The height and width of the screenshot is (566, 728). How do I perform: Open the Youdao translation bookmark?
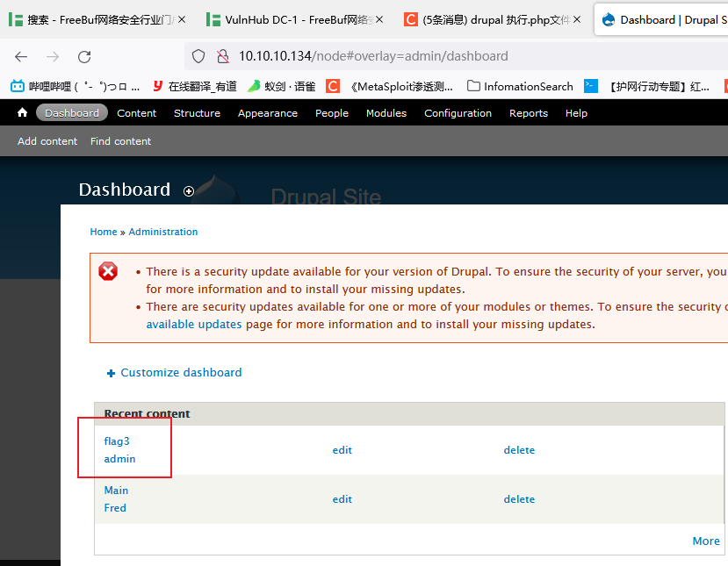click(195, 86)
